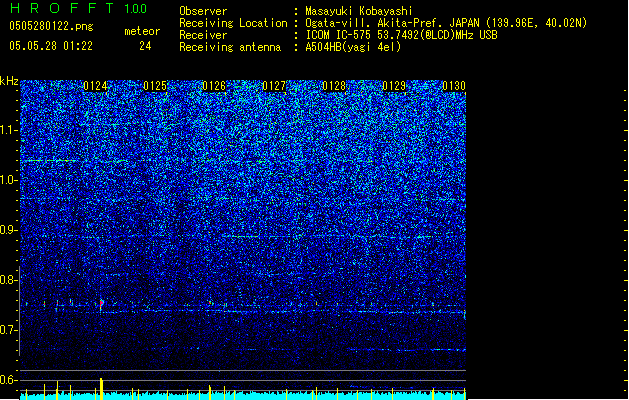Screen dimensions: 629x400
Task: Click the 0127 time marker
Action: coord(274,86)
